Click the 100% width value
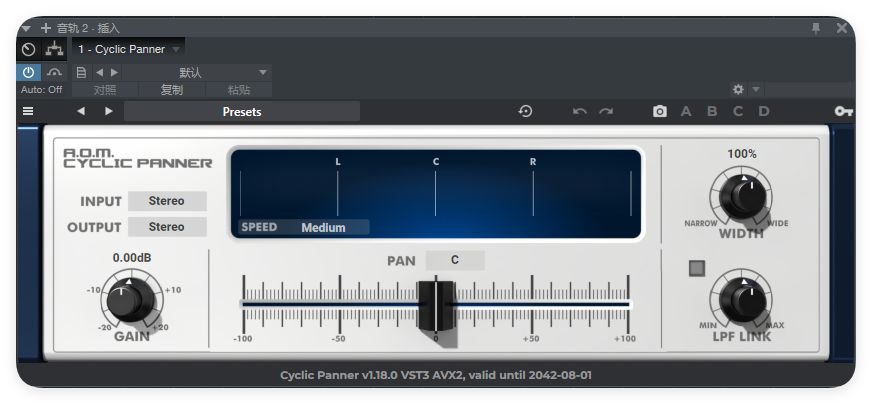The width and height of the screenshot is (872, 404). coord(742,154)
